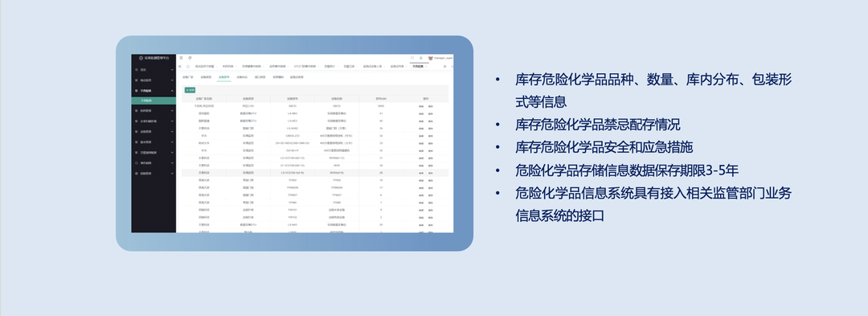Click the delete link in the ABCD row
Image resolution: width=868 pixels, height=316 pixels.
[x=430, y=105]
